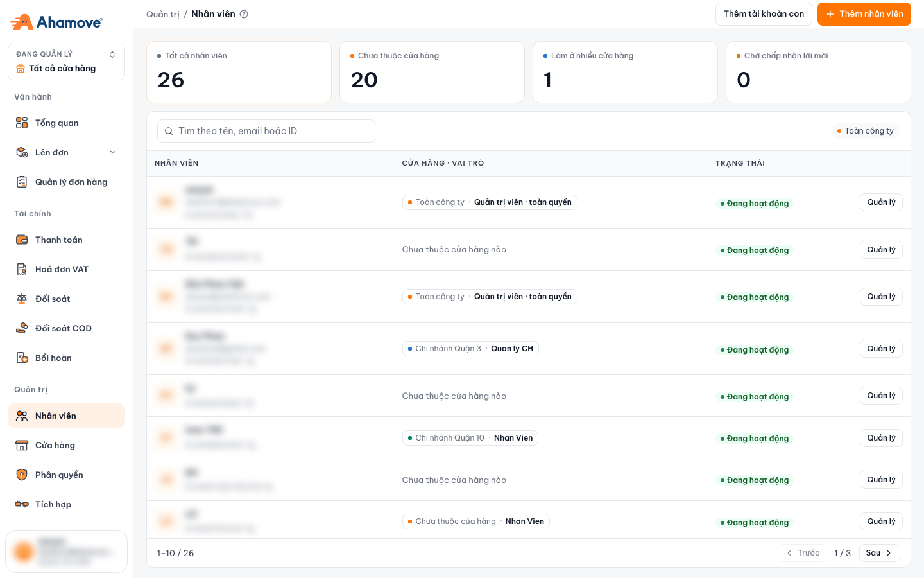Click the Hoá đơn VAT icon
Image resolution: width=924 pixels, height=578 pixels.
(x=22, y=269)
